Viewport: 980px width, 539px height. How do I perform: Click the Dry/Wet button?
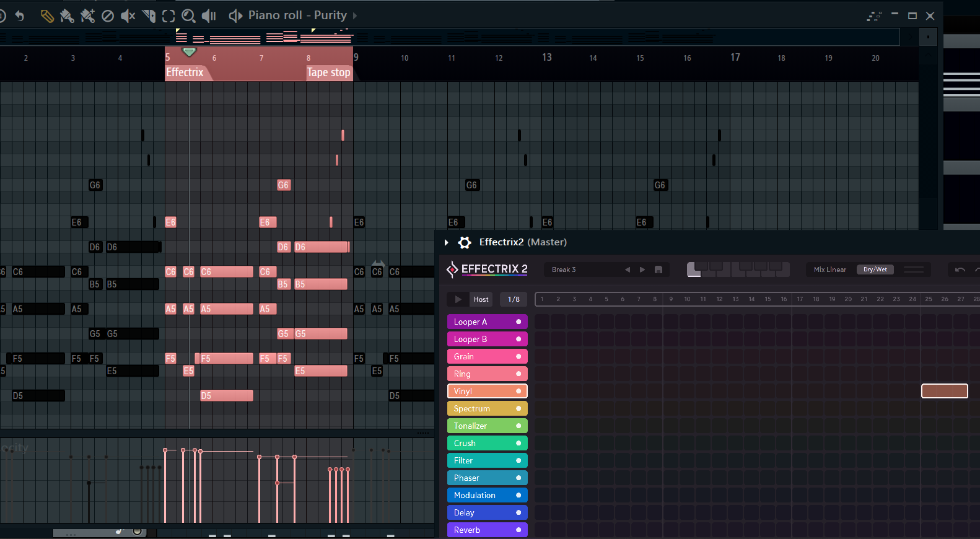pyautogui.click(x=875, y=269)
